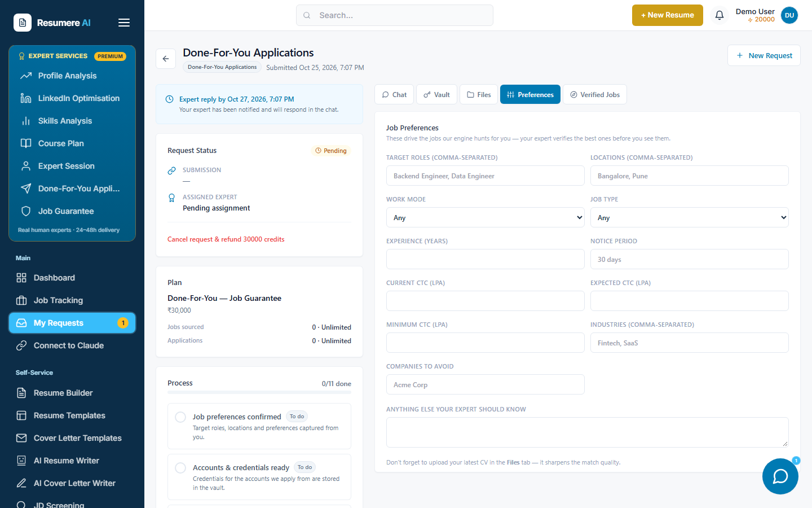Click the search magnifier icon
Image resolution: width=812 pixels, height=508 pixels.
click(307, 15)
